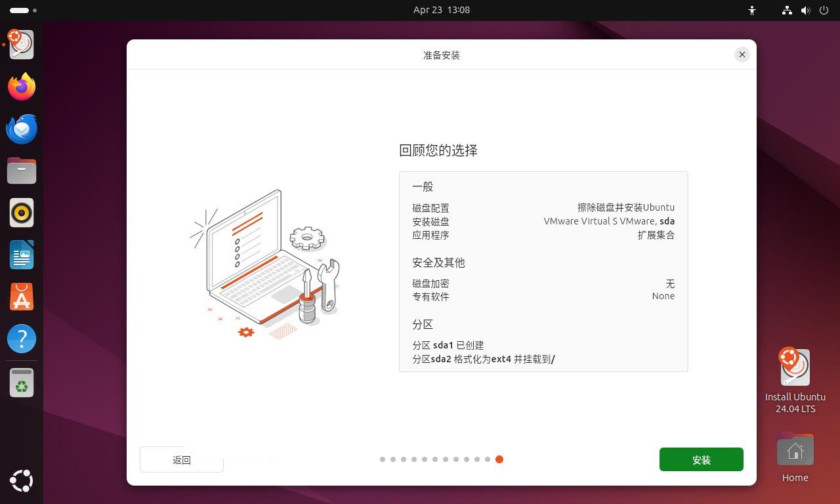Open the Trash in the dock
The height and width of the screenshot is (504, 840).
22,382
